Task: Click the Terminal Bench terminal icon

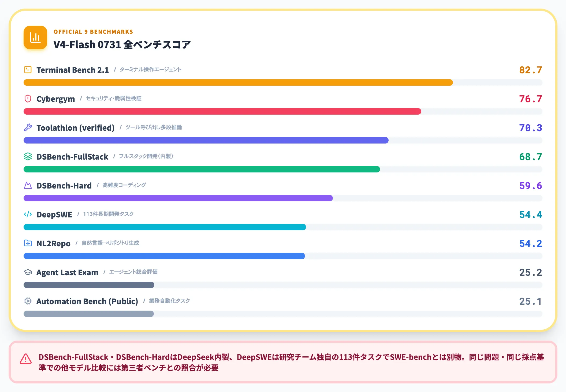Action: pos(28,70)
